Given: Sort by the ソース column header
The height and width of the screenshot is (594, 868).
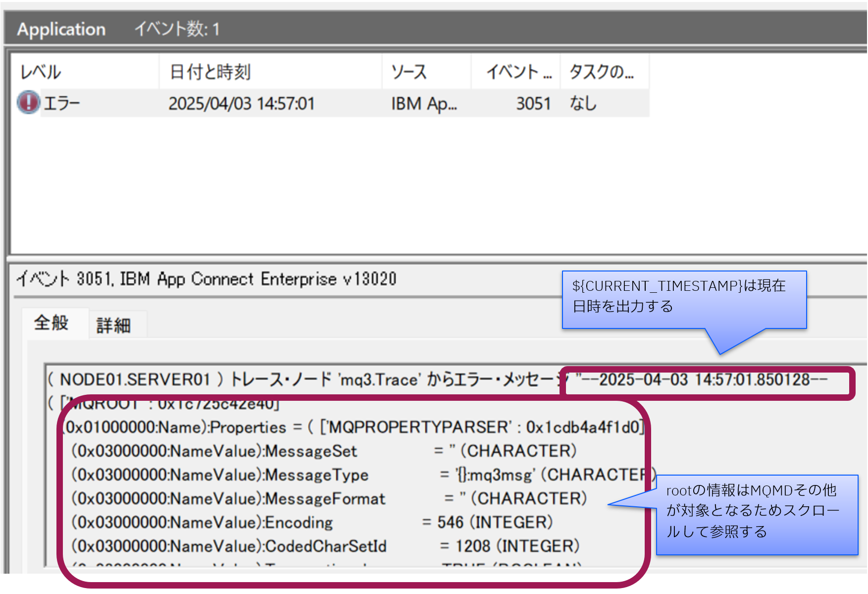Looking at the screenshot, I should (426, 72).
